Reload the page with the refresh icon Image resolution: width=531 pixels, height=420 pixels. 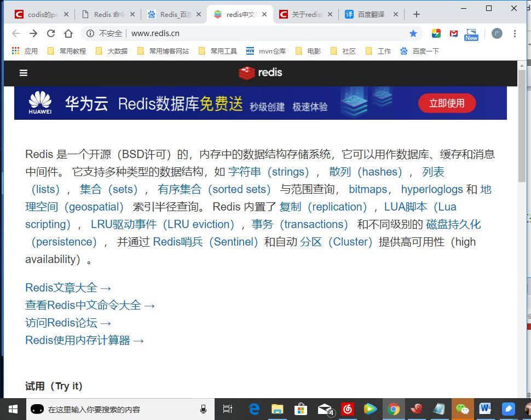51,33
